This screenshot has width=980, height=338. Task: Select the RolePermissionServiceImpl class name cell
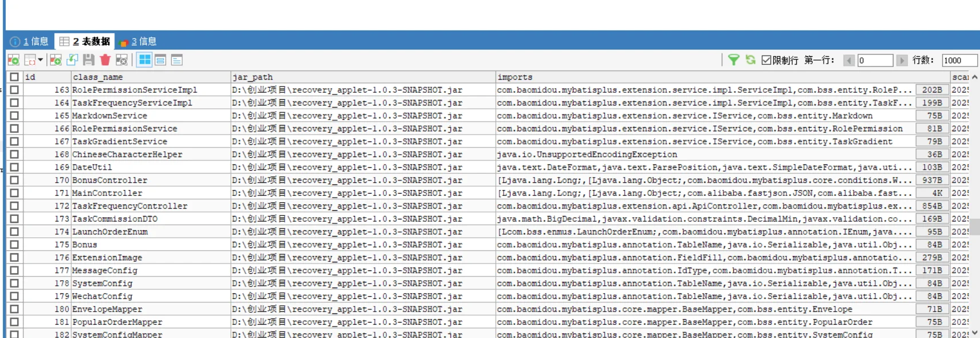coord(151,90)
